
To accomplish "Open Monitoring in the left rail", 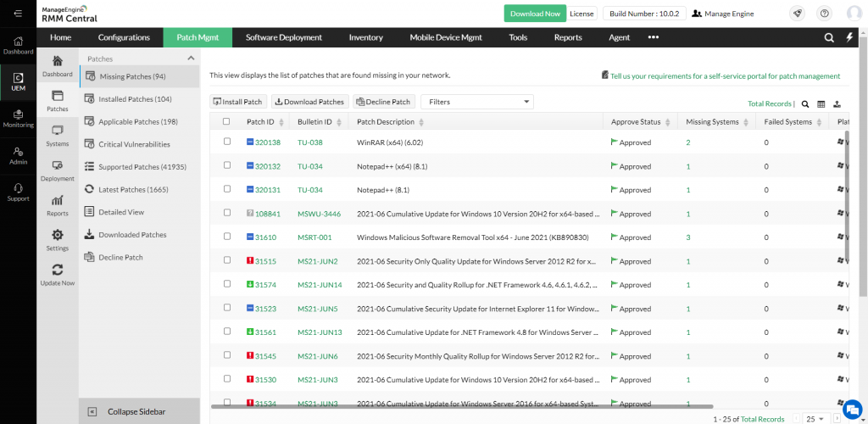I will [19, 119].
